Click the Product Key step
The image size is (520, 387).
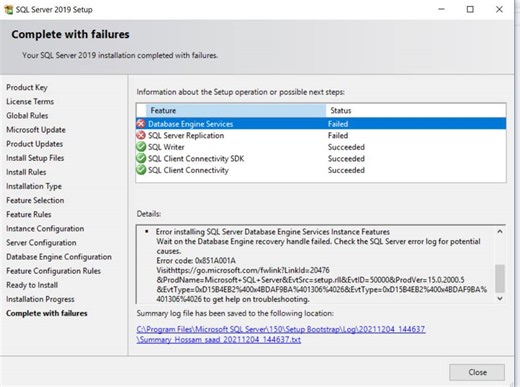[x=27, y=87]
